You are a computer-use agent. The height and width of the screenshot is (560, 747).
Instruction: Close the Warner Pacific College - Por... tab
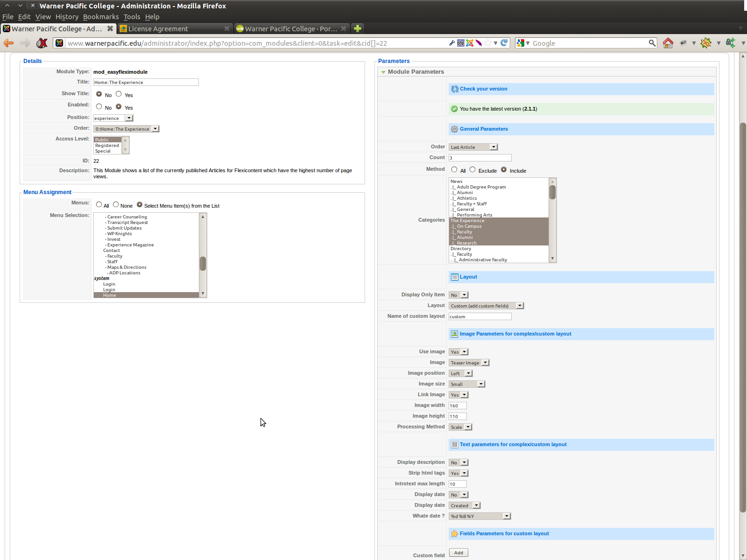pyautogui.click(x=344, y=28)
